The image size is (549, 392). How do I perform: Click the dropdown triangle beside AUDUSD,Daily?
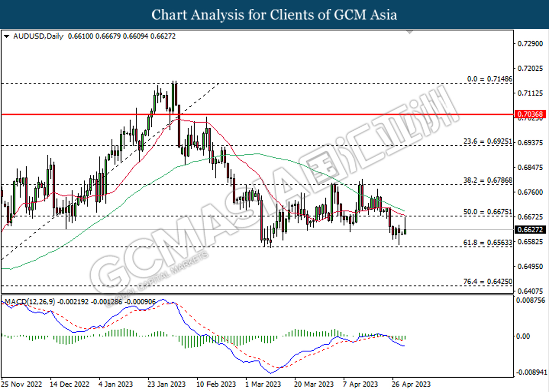point(6,37)
